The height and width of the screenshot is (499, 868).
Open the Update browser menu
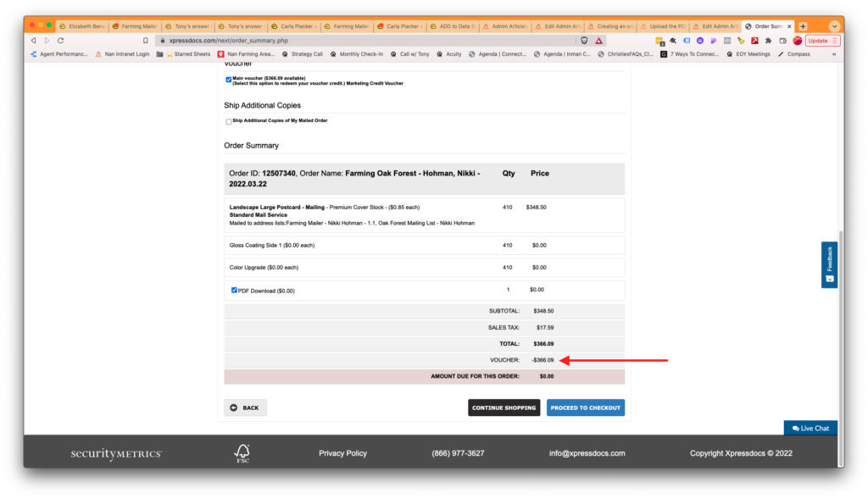point(822,41)
